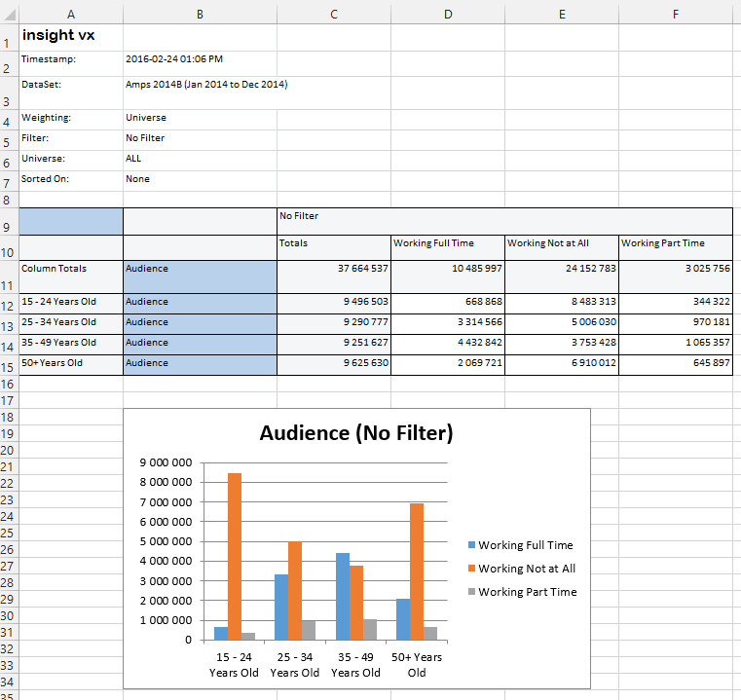Image resolution: width=741 pixels, height=700 pixels.
Task: Click the '9 000 000' chart axis label
Action: [x=166, y=462]
